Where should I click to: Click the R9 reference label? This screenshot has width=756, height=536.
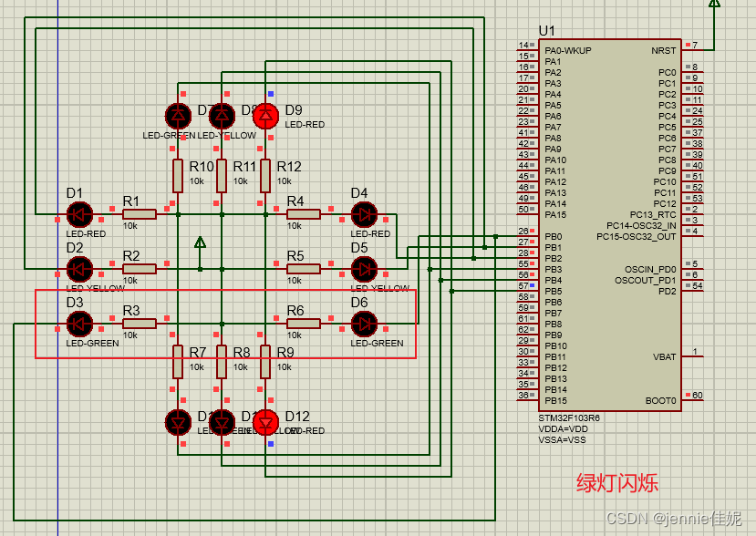[285, 353]
